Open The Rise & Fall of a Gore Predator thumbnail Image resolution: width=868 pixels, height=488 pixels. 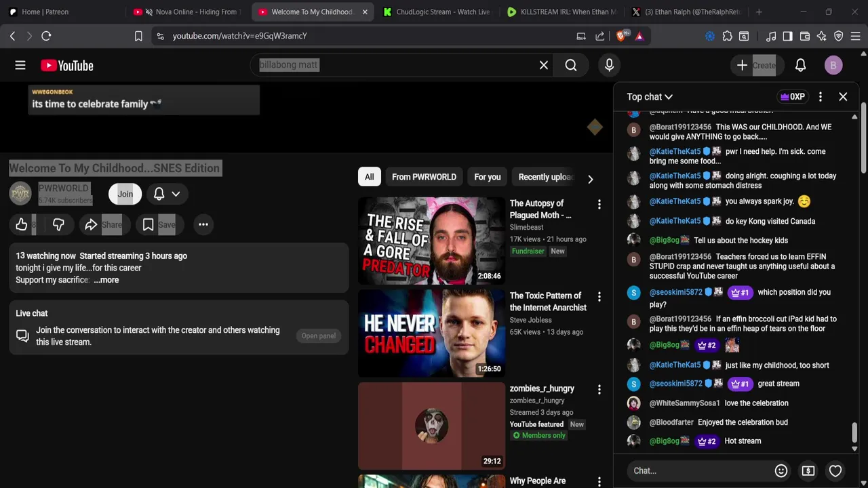click(431, 241)
